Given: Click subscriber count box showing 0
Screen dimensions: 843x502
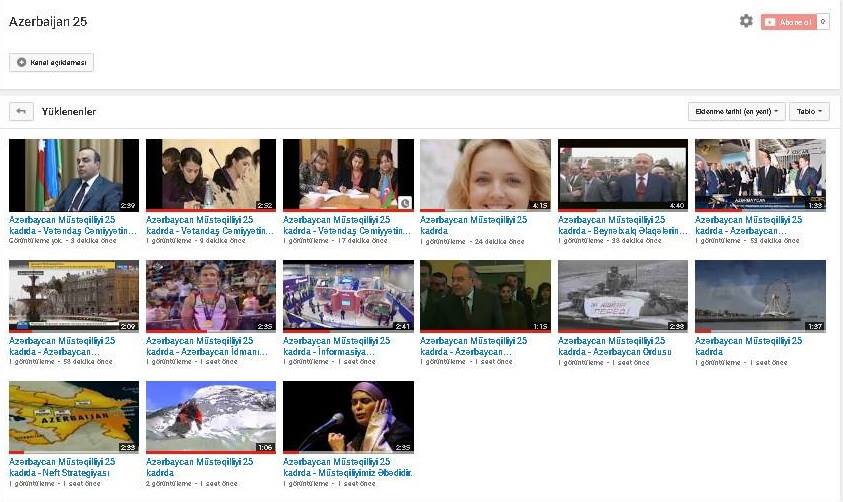Looking at the screenshot, I should pyautogui.click(x=823, y=22).
